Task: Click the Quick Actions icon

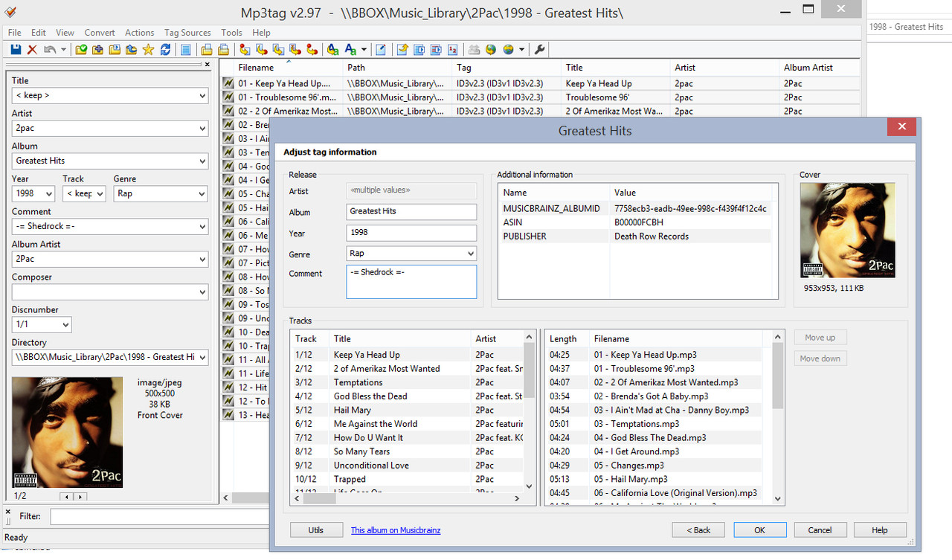Action: [x=350, y=50]
